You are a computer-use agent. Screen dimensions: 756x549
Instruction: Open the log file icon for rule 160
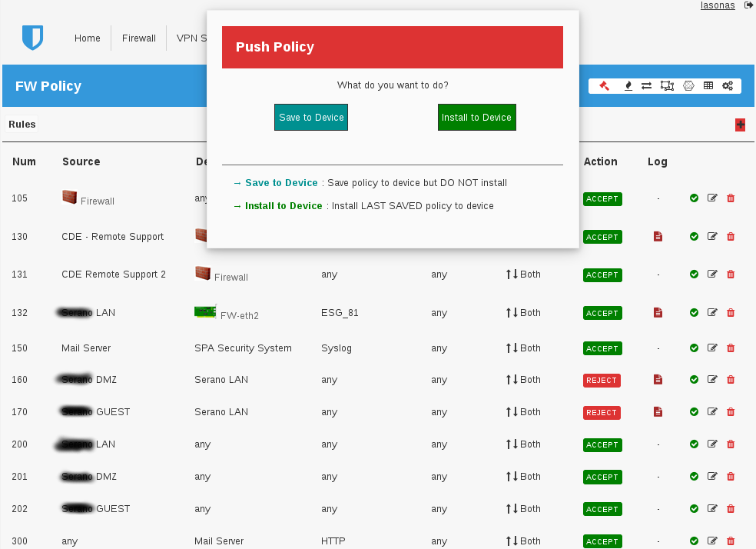tap(658, 379)
